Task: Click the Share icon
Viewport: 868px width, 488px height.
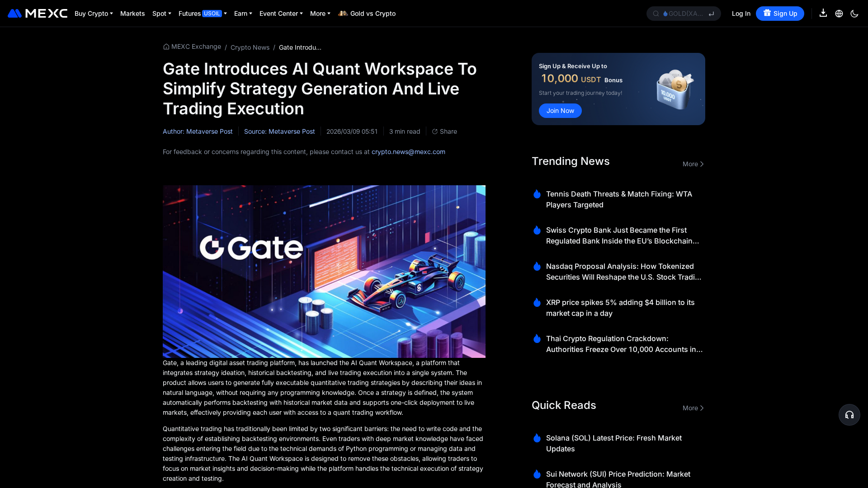Action: 435,131
